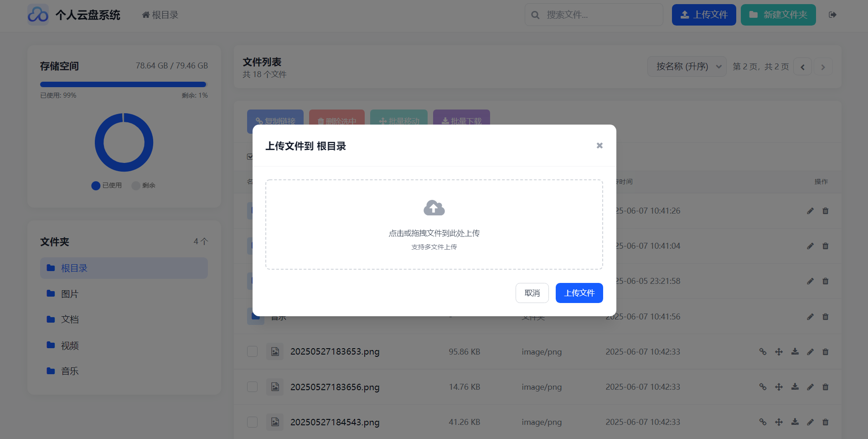This screenshot has height=439, width=868.
Task: Click the blue 上传文件 button in dialog
Action: tap(579, 293)
